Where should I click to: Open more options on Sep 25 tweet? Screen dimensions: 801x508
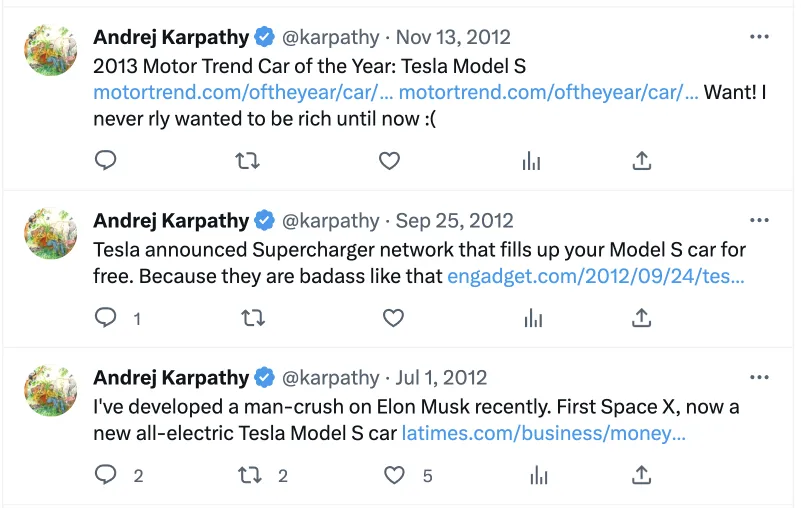tap(759, 220)
